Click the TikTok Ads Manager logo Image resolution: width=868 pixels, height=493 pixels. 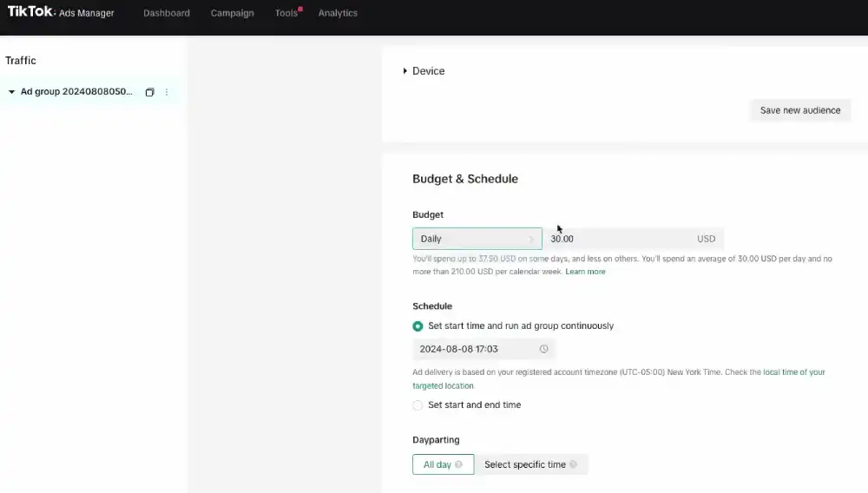pos(61,12)
